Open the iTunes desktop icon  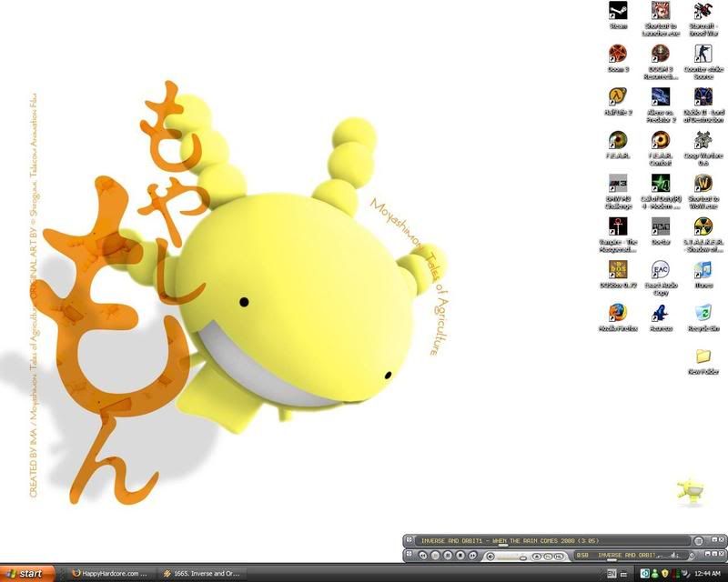click(x=703, y=270)
